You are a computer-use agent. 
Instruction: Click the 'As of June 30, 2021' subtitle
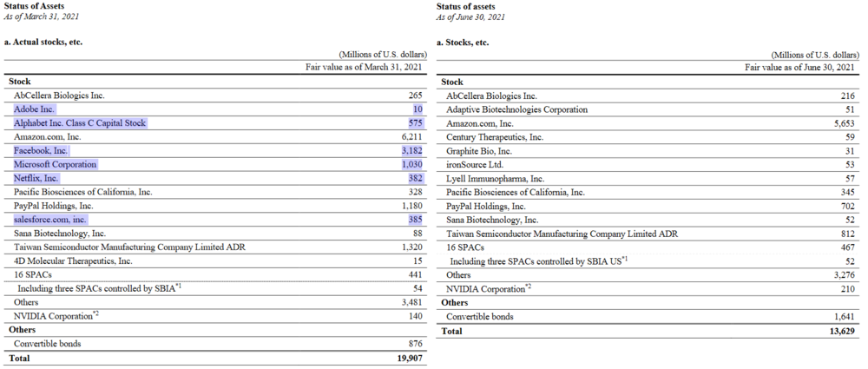470,17
